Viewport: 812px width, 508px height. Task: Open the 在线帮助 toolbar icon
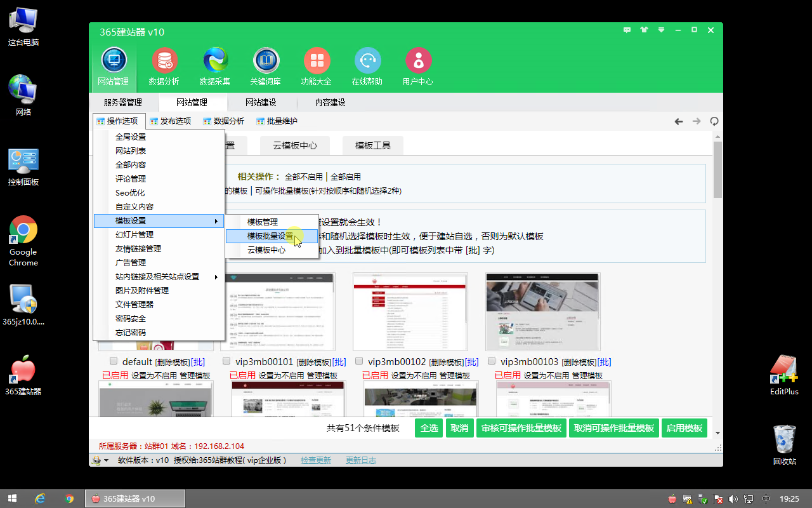367,66
